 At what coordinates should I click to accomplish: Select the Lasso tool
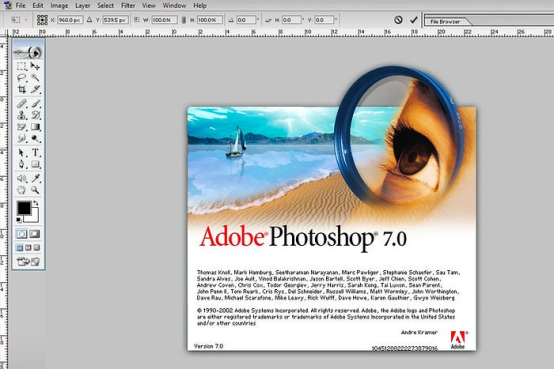[22, 78]
